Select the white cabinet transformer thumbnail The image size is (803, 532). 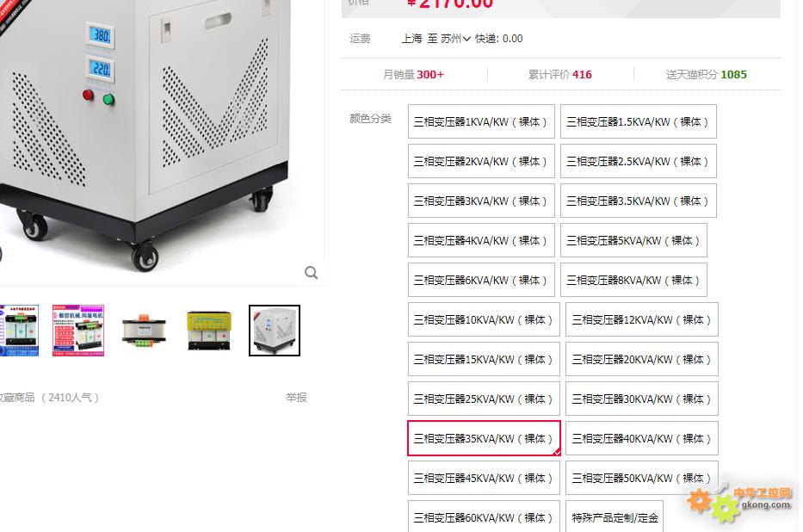pos(275,331)
